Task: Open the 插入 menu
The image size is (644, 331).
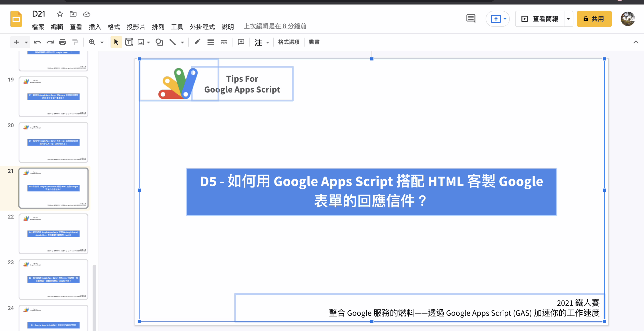Action: [95, 27]
